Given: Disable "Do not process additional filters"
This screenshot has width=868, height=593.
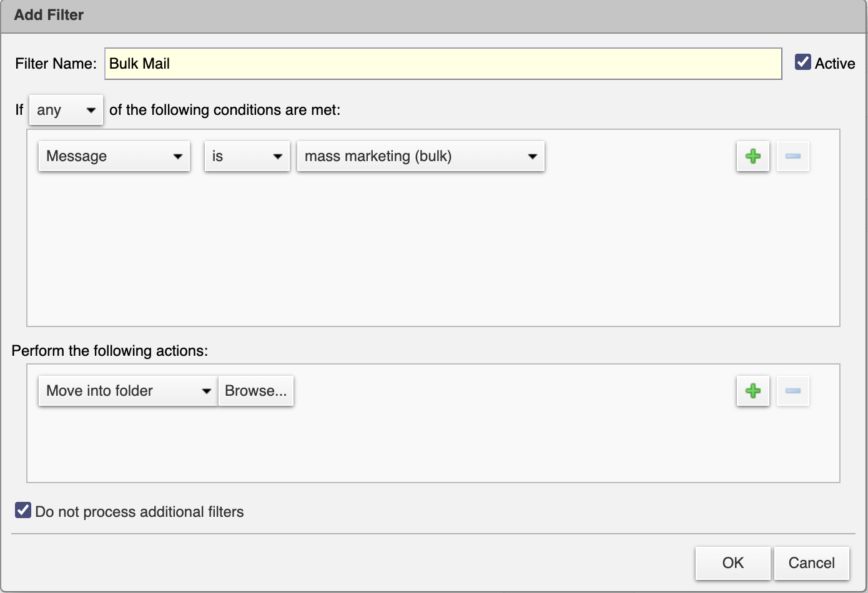Looking at the screenshot, I should click(x=22, y=511).
